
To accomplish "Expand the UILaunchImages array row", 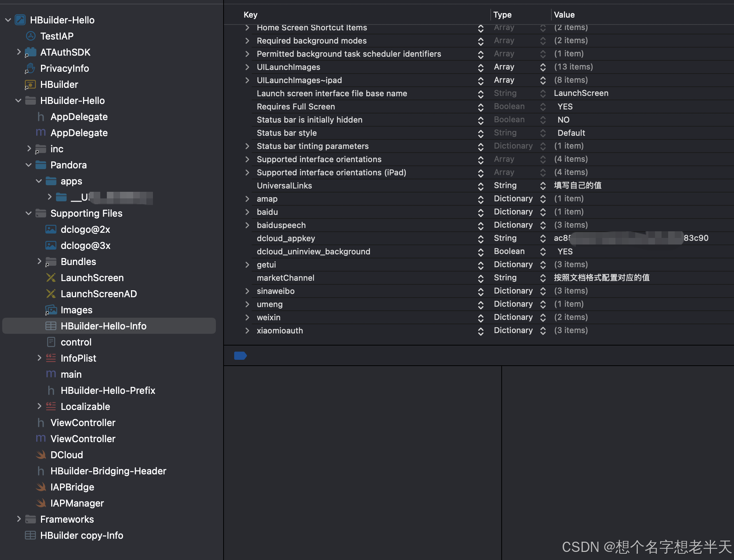I will point(247,67).
